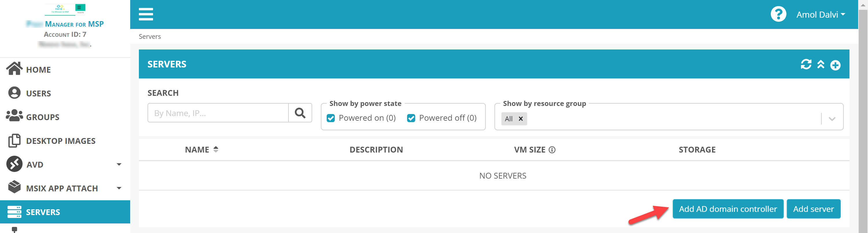
Task: Go to Users in the sidebar
Action: 38,93
